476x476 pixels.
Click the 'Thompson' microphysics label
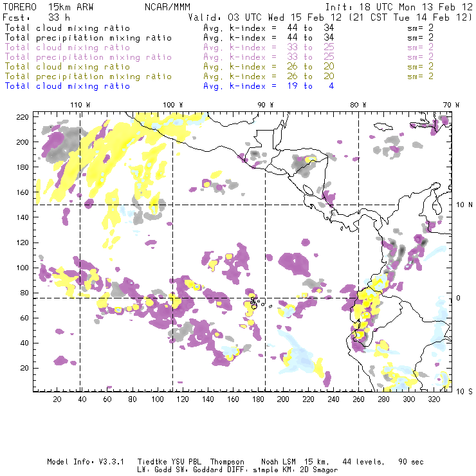point(227,462)
